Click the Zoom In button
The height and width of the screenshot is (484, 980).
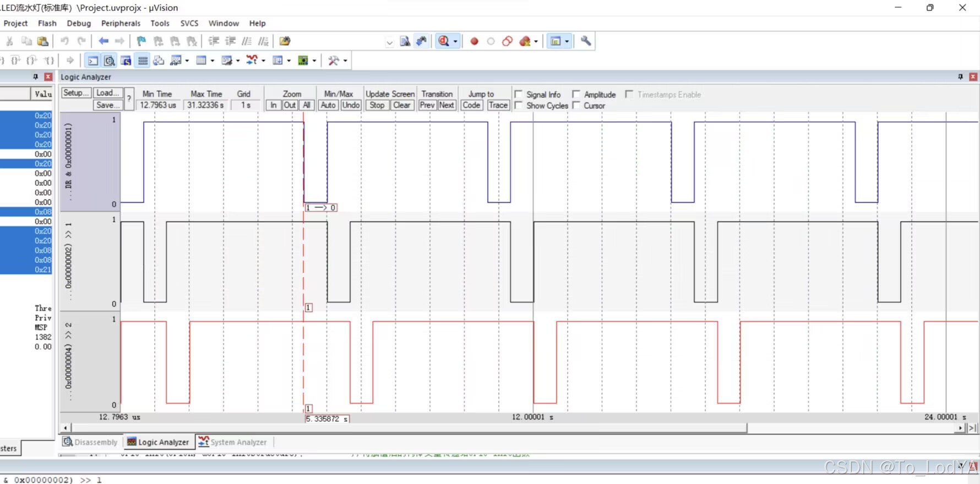click(x=273, y=105)
